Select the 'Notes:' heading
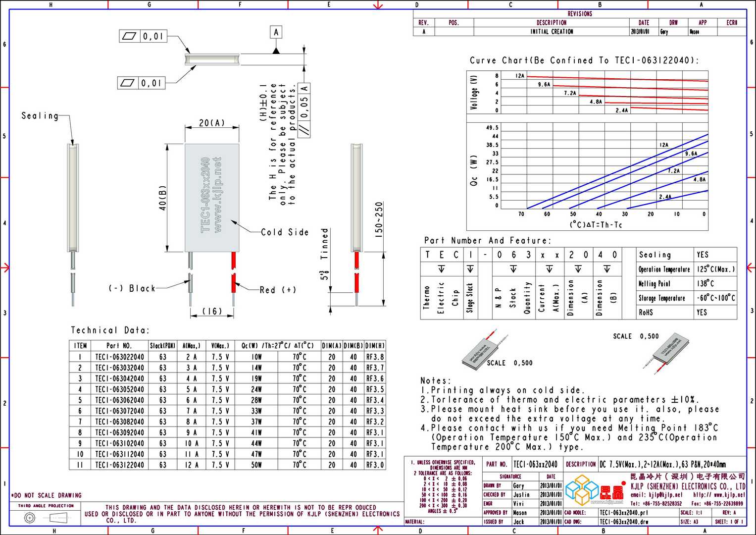The image size is (756, 535). pyautogui.click(x=436, y=380)
